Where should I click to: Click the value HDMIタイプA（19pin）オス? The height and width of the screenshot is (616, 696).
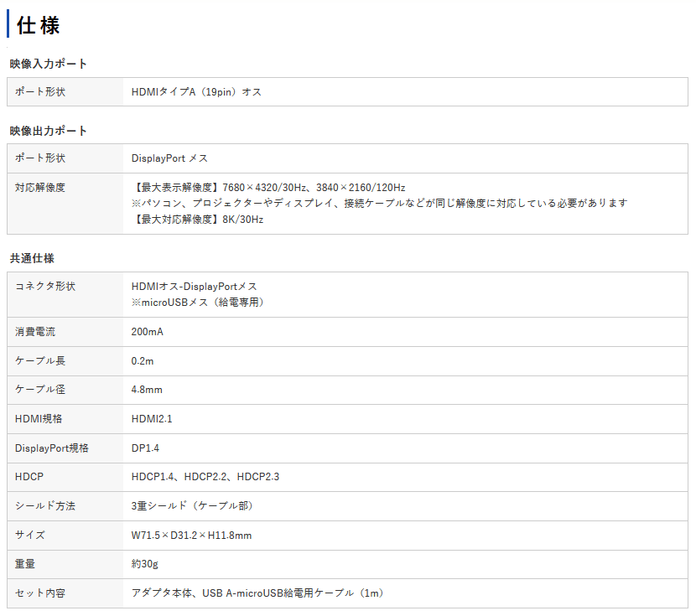[196, 92]
